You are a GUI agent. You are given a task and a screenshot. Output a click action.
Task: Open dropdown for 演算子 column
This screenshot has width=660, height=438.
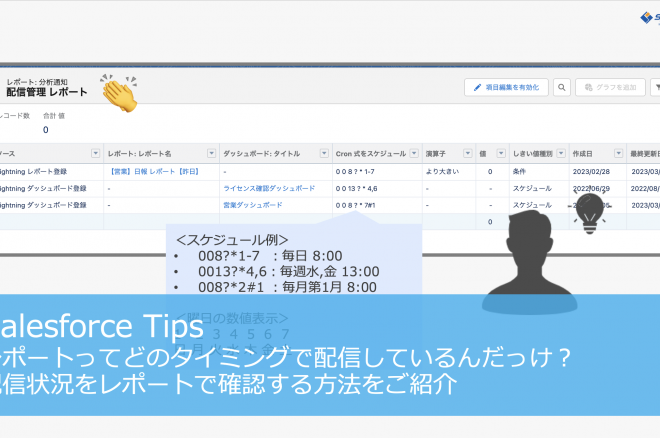(468, 154)
